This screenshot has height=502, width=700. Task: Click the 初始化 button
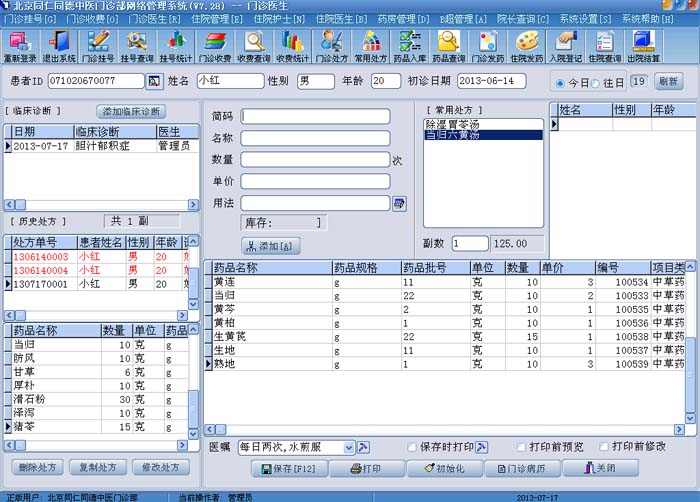point(445,469)
